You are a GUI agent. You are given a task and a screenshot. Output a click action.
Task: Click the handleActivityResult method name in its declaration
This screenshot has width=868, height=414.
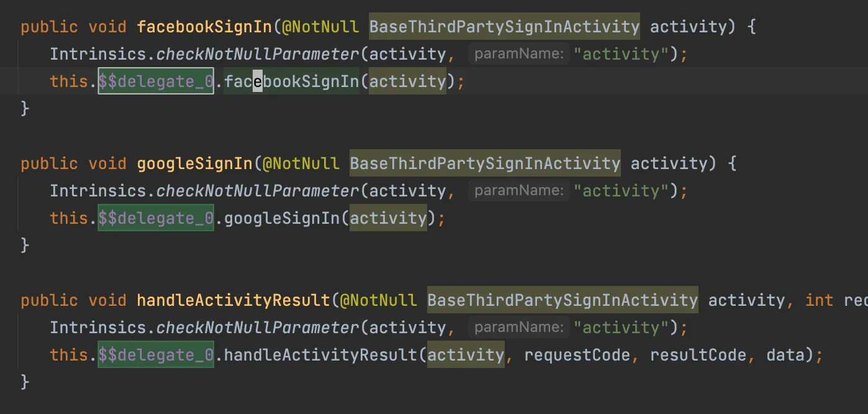pos(233,300)
